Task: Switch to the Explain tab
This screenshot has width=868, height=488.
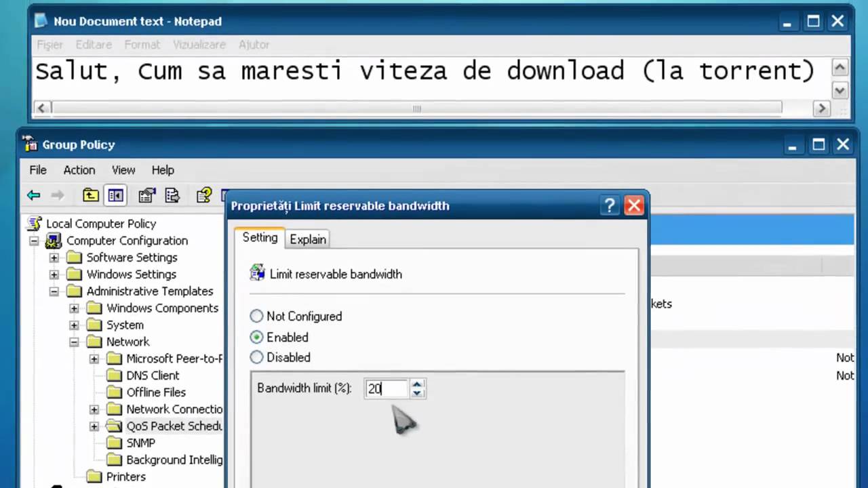Action: 308,239
